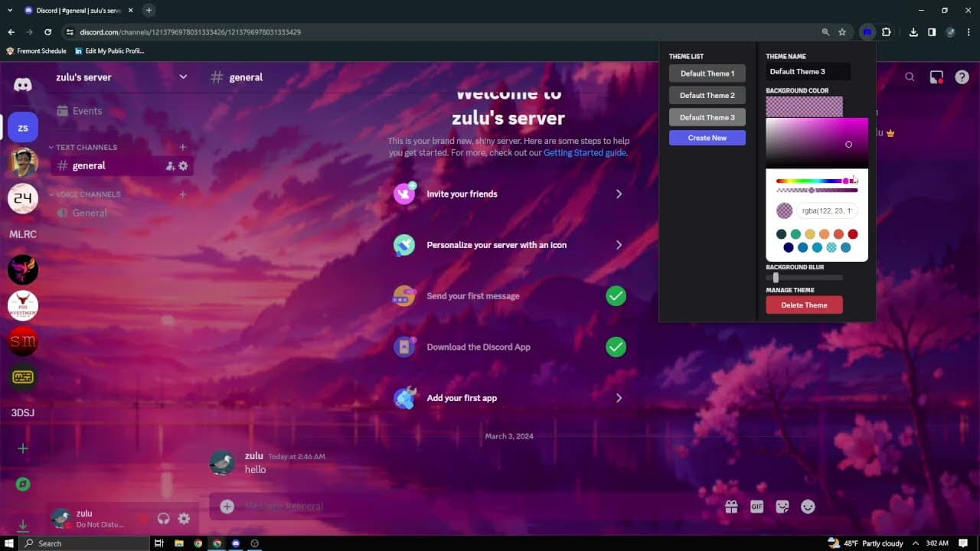Click the zuluz message avatar thumbnail

point(223,462)
